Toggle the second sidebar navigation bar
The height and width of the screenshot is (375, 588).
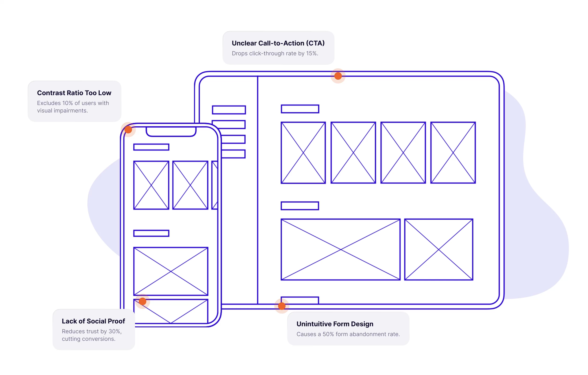(x=229, y=125)
